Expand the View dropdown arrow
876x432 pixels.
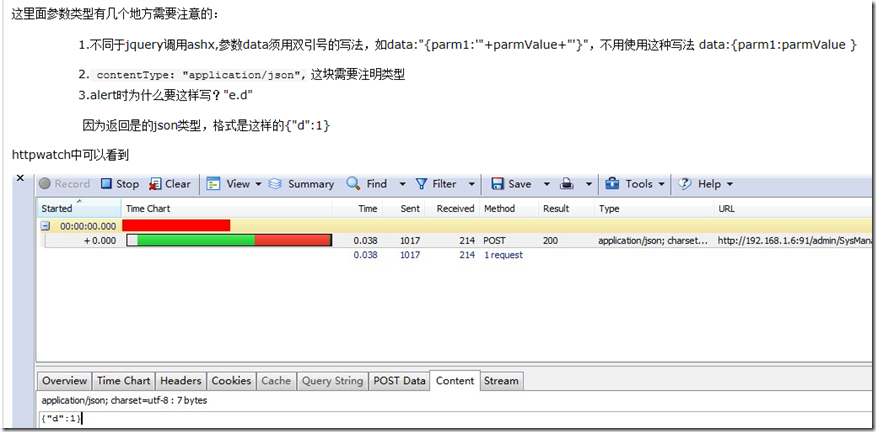(258, 184)
